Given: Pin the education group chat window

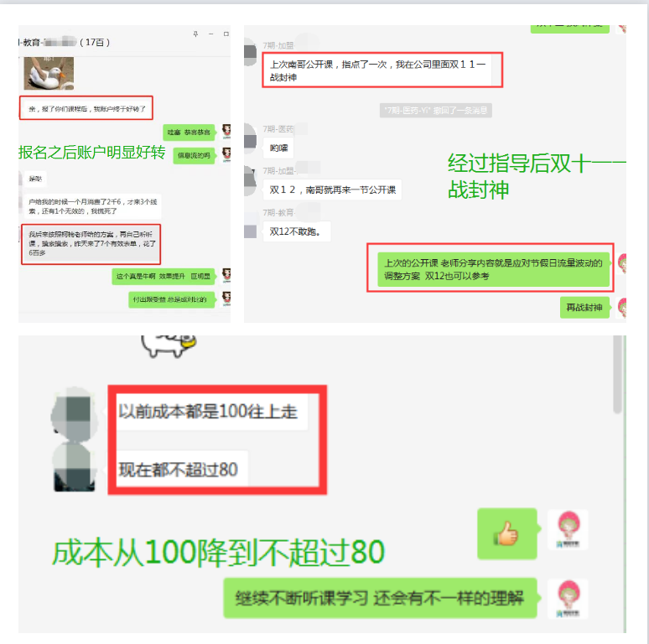Looking at the screenshot, I should pos(195,34).
